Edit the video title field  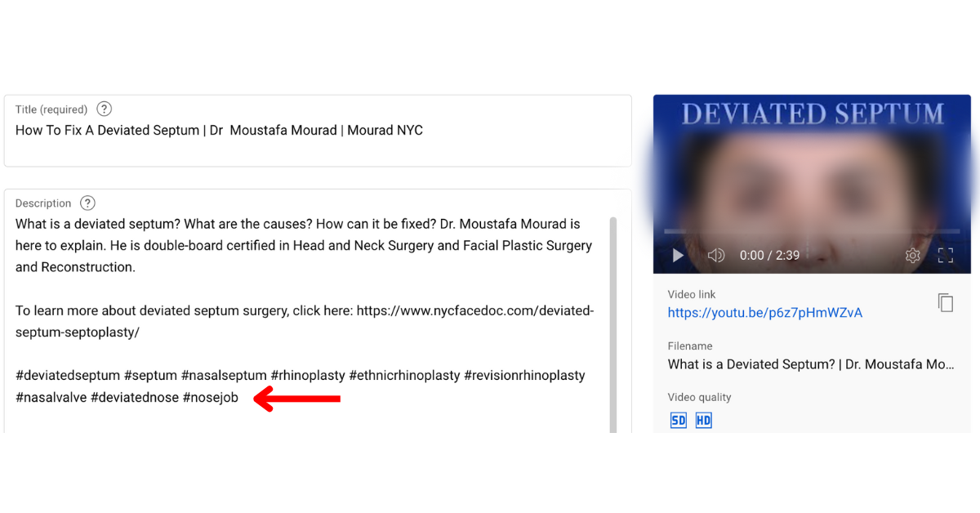coord(318,131)
